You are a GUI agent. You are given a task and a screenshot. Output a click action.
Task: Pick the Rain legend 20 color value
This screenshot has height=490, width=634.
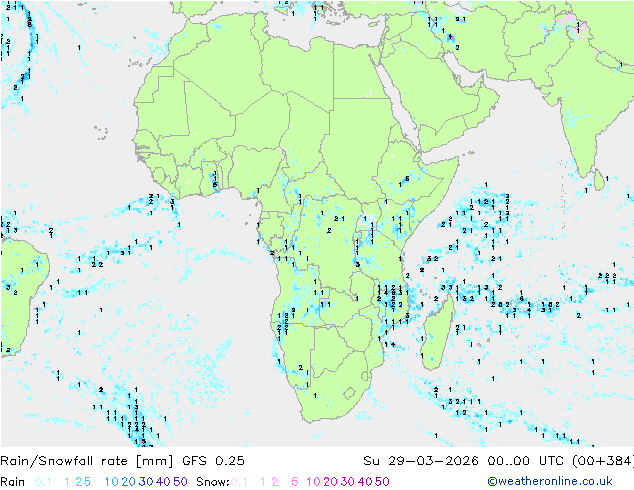pos(129,482)
